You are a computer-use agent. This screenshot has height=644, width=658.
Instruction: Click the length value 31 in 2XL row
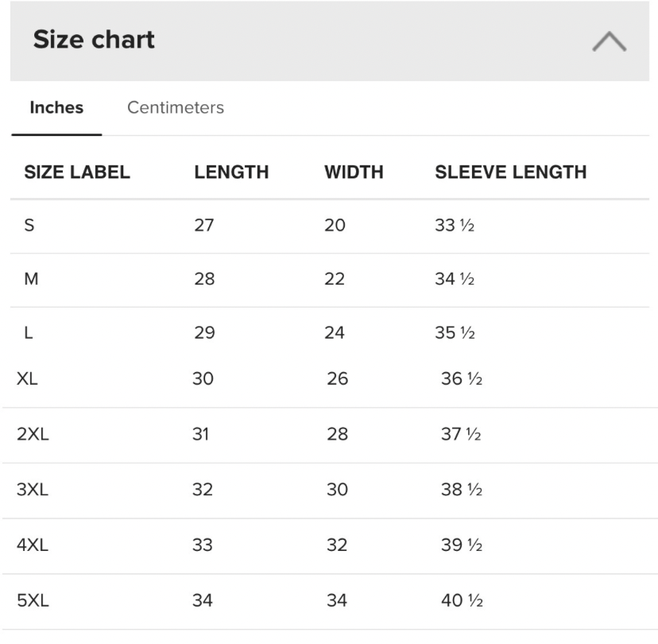[x=200, y=434]
